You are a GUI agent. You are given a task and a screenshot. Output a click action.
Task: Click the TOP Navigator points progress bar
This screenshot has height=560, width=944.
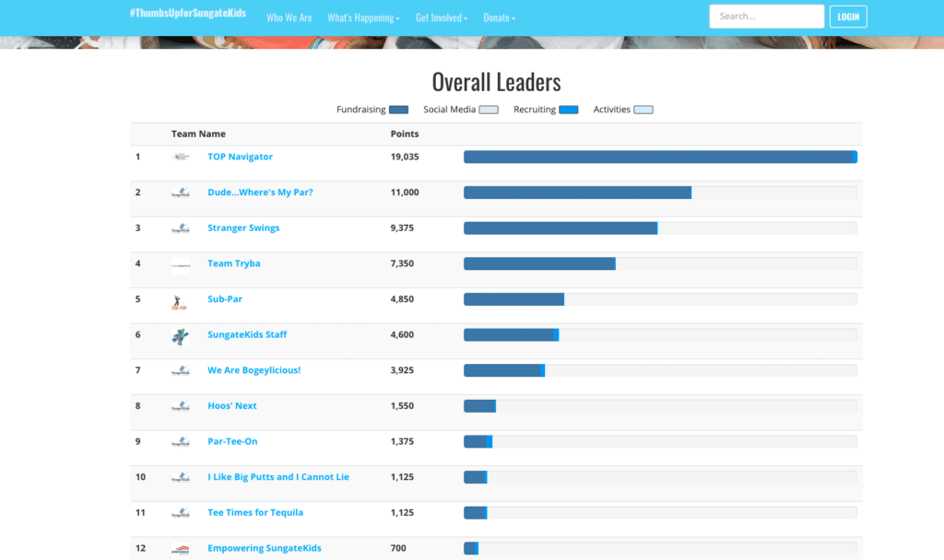pyautogui.click(x=660, y=157)
